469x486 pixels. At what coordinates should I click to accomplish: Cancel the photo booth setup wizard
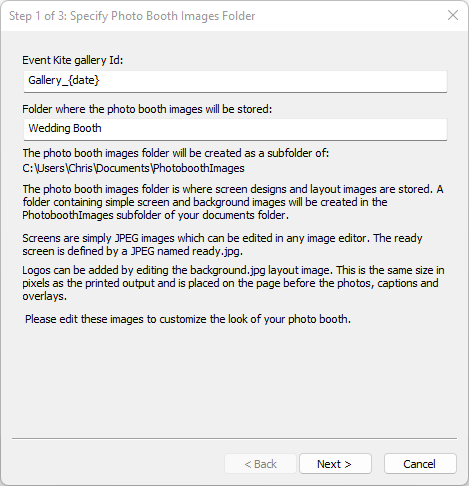420,464
